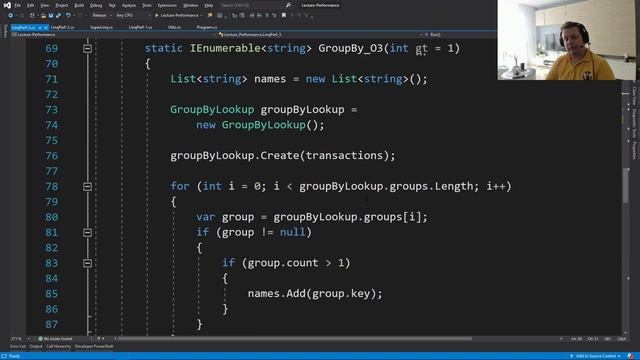The image size is (640, 360).
Task: Collapse the GroupBy_O3 method at line 69
Action: (87, 49)
